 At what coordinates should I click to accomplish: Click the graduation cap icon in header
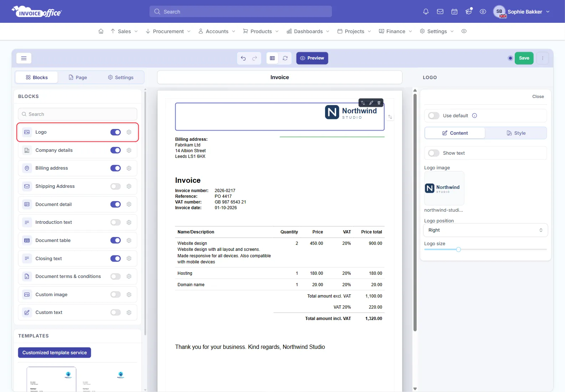point(469,12)
